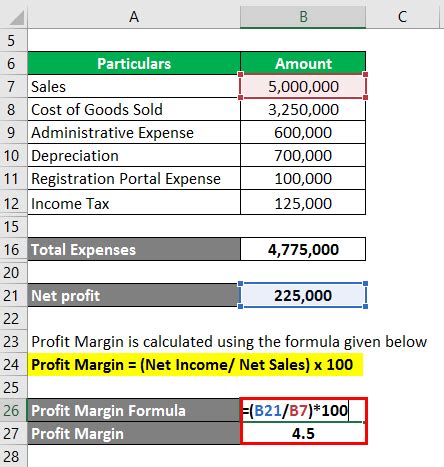The height and width of the screenshot is (467, 444).
Task: Select column A header
Action: [134, 16]
